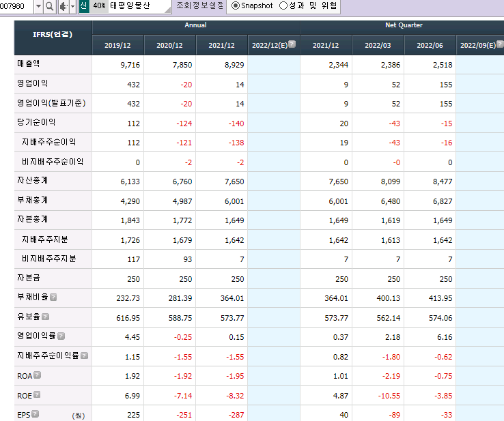This screenshot has width=504, height=421.
Task: Click help icon next to 영업이익률
Action: pyautogui.click(x=61, y=336)
